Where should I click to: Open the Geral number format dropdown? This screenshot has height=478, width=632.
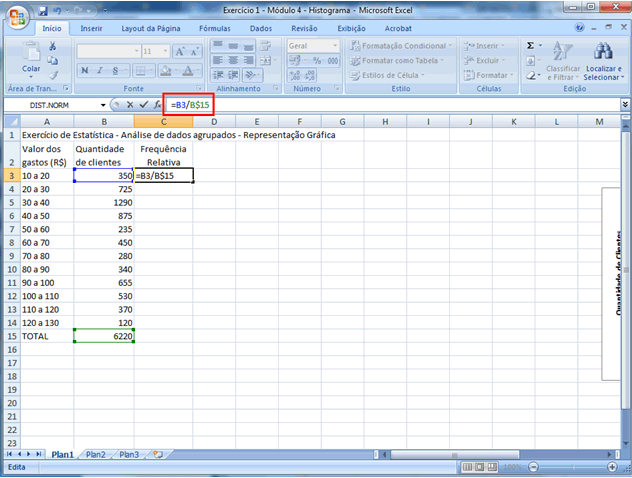click(x=334, y=46)
